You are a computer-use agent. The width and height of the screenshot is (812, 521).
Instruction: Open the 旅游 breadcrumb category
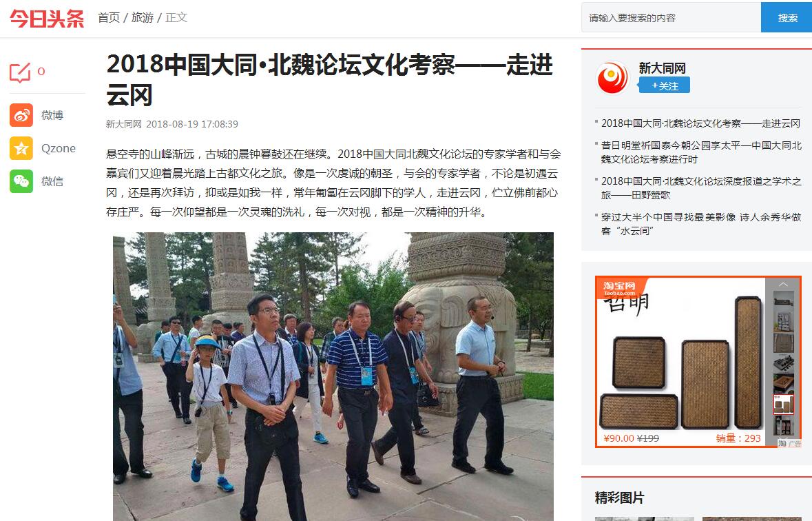[x=143, y=18]
